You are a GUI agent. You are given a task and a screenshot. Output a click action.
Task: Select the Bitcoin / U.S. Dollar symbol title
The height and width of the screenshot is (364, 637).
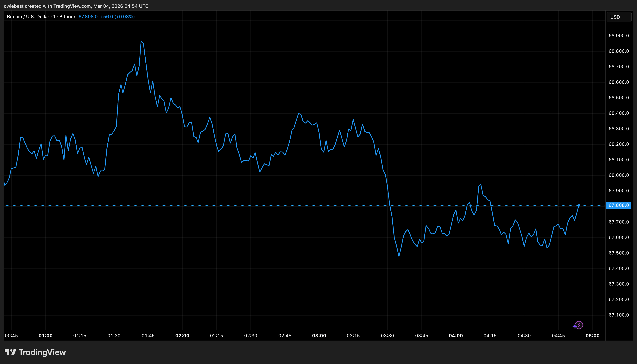28,16
